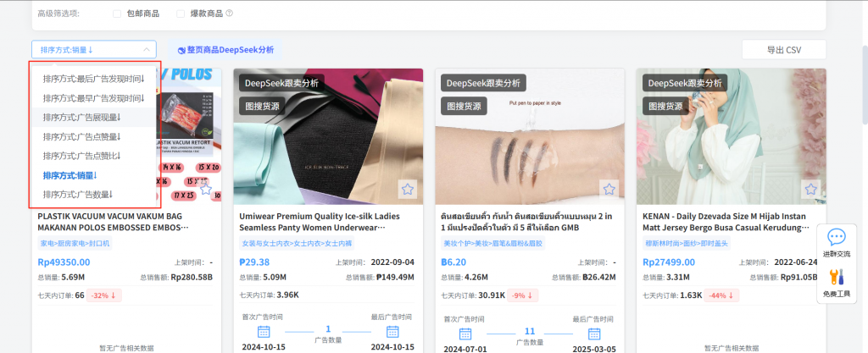Image resolution: width=868 pixels, height=353 pixels.
Task: Click the page vertical scrollbar
Action: tap(865, 83)
